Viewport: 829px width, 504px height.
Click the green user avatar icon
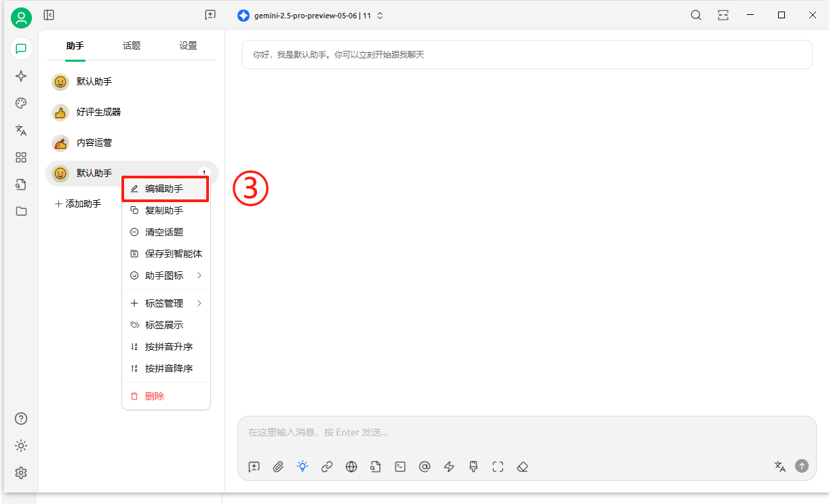pyautogui.click(x=22, y=18)
